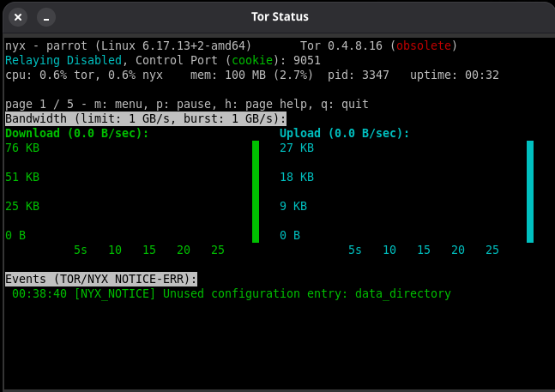Click the 'Relaying Disabled' status text
This screenshot has height=392, width=555.
pos(63,61)
